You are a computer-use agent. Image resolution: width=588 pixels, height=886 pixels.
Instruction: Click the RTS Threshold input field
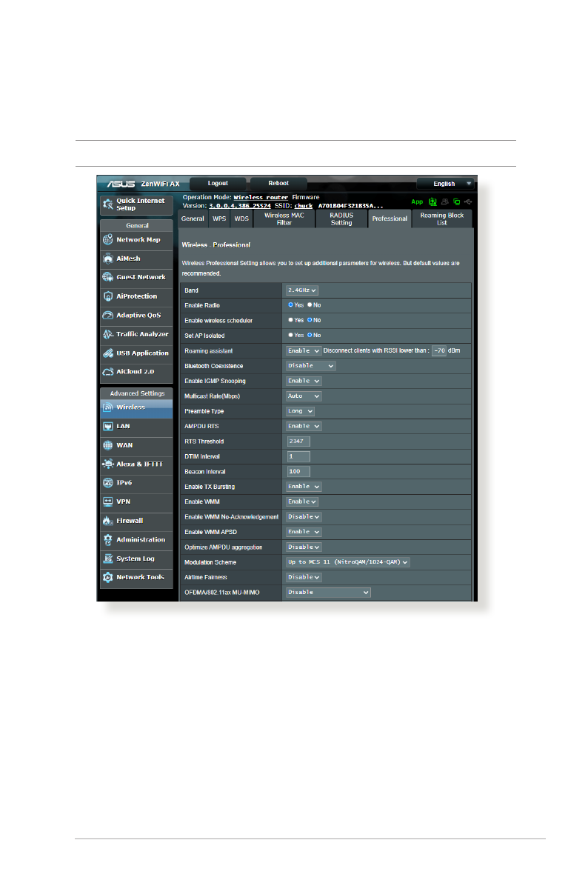(298, 442)
